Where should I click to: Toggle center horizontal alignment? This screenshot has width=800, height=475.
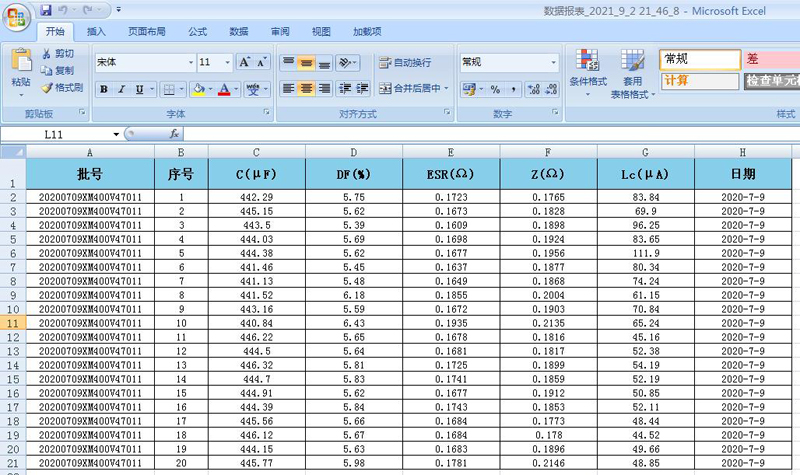[x=307, y=89]
